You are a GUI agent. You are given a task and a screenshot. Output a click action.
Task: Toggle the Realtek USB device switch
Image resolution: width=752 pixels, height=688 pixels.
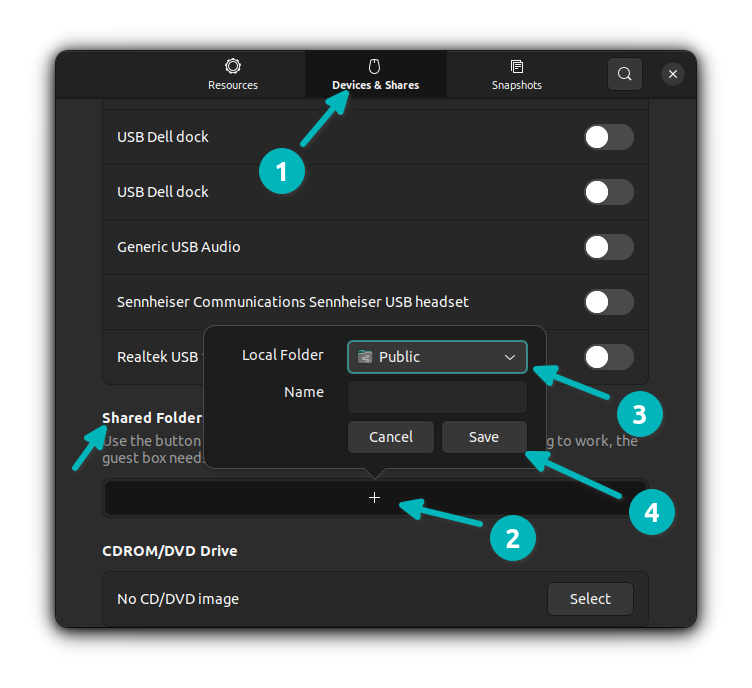pos(609,357)
